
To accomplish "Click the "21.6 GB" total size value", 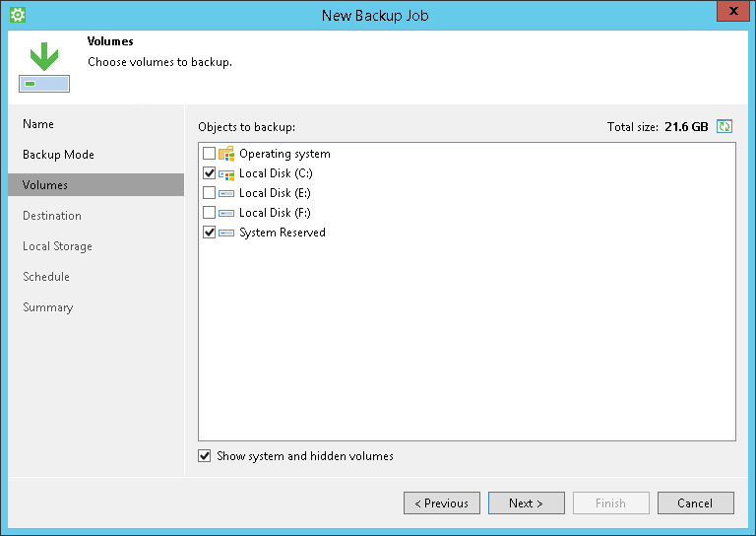I will pyautogui.click(x=686, y=127).
